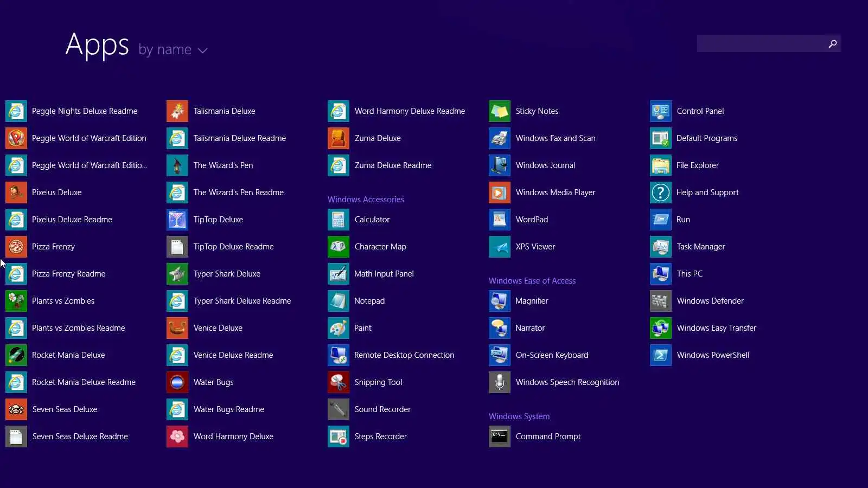Open the Steps Recorder icon
The height and width of the screenshot is (488, 868).
(x=339, y=436)
